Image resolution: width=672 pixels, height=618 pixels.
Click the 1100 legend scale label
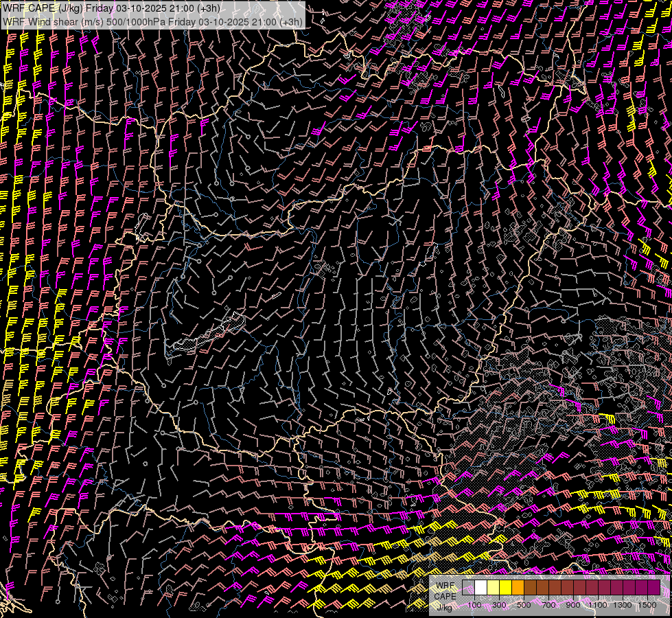[x=599, y=605]
